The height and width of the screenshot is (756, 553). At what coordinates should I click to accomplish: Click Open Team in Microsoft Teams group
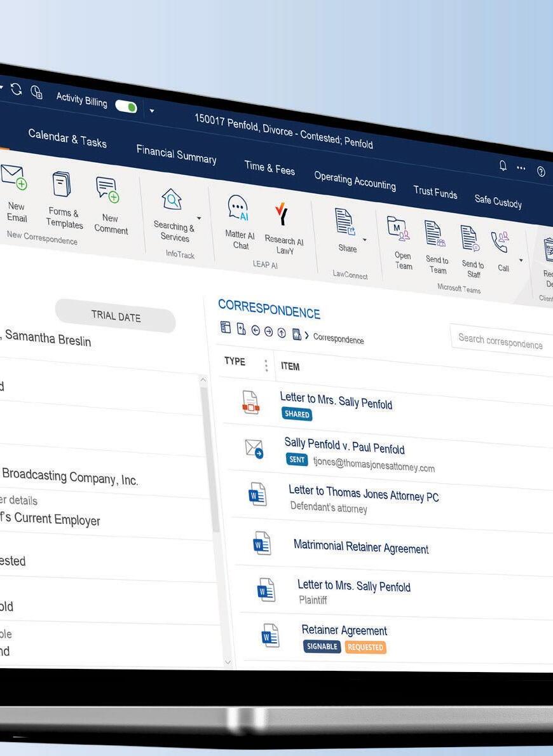[401, 243]
